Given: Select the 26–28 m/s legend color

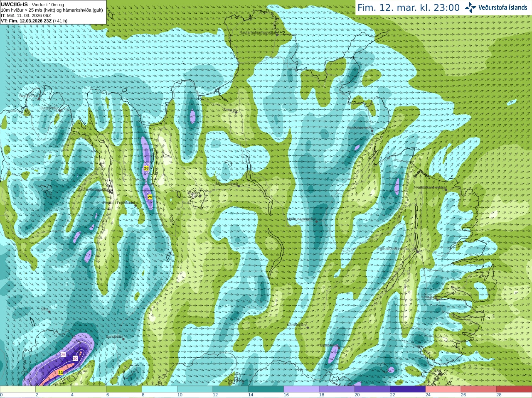Looking at the screenshot, I should (479, 389).
